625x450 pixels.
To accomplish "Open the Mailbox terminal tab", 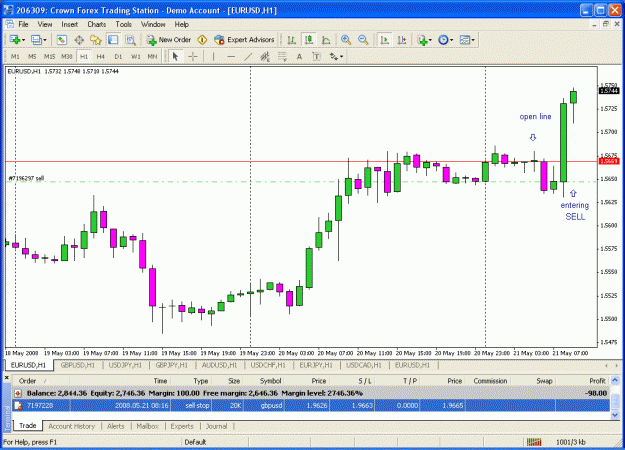I will pos(147,426).
